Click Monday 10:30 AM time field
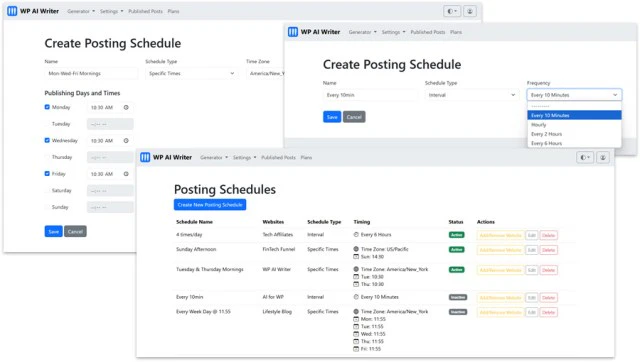The image size is (640, 362). tap(110, 107)
